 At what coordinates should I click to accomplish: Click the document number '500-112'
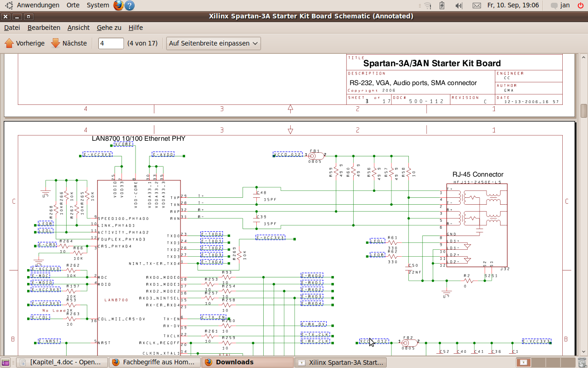pos(426,101)
